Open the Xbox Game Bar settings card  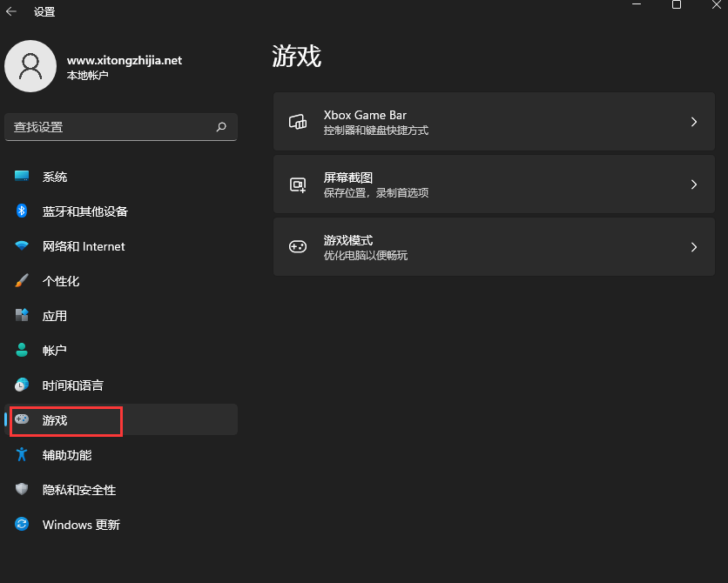point(494,122)
